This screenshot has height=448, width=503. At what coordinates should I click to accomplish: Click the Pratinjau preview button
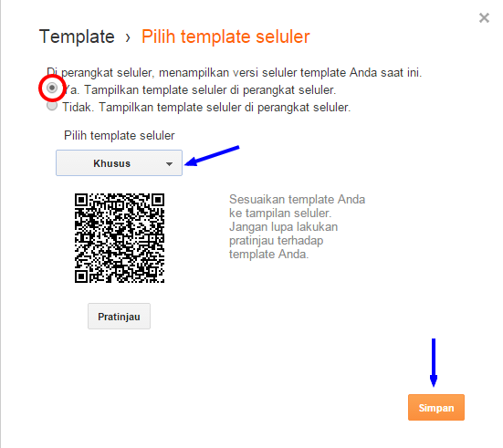(x=119, y=317)
